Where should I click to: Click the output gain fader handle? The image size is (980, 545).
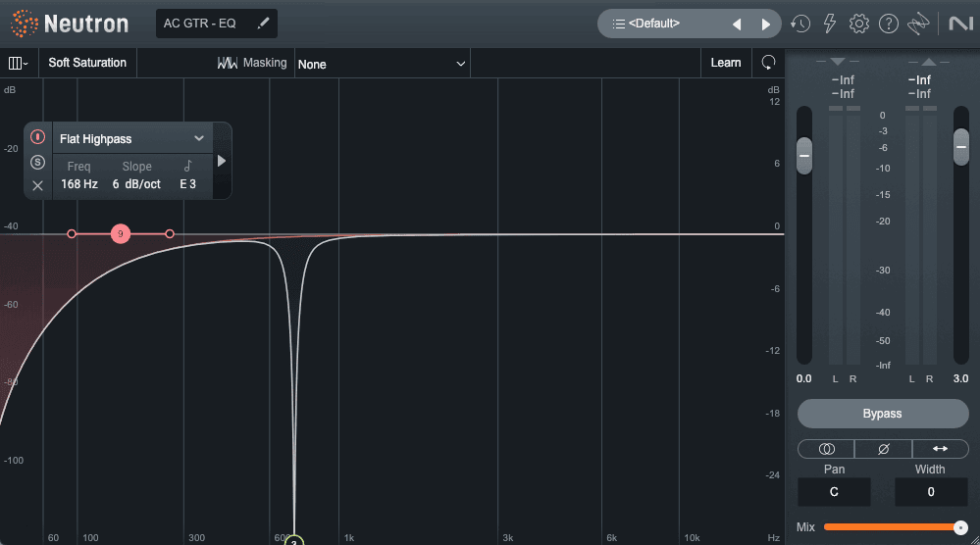960,147
